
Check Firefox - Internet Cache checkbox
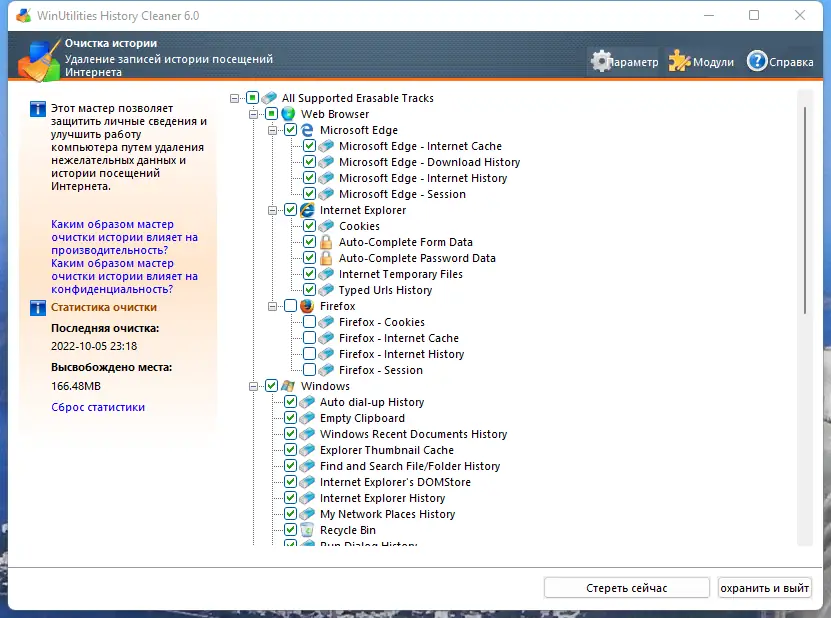point(310,338)
